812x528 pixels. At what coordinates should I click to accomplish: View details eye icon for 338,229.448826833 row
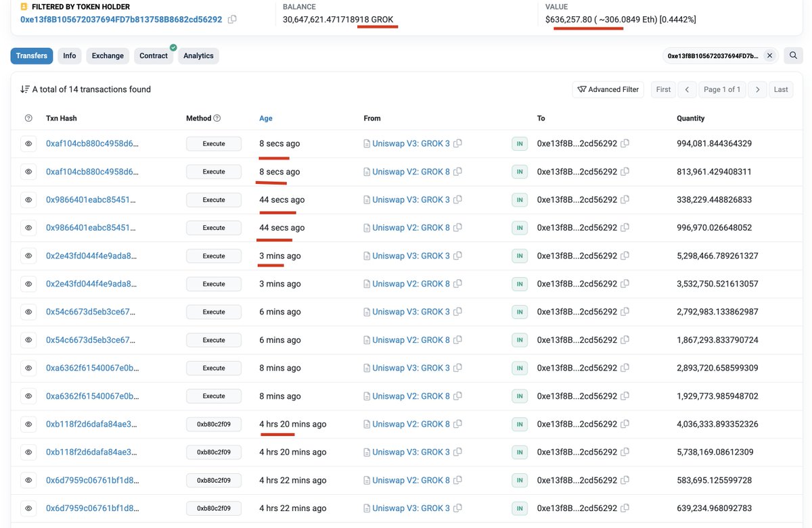28,200
